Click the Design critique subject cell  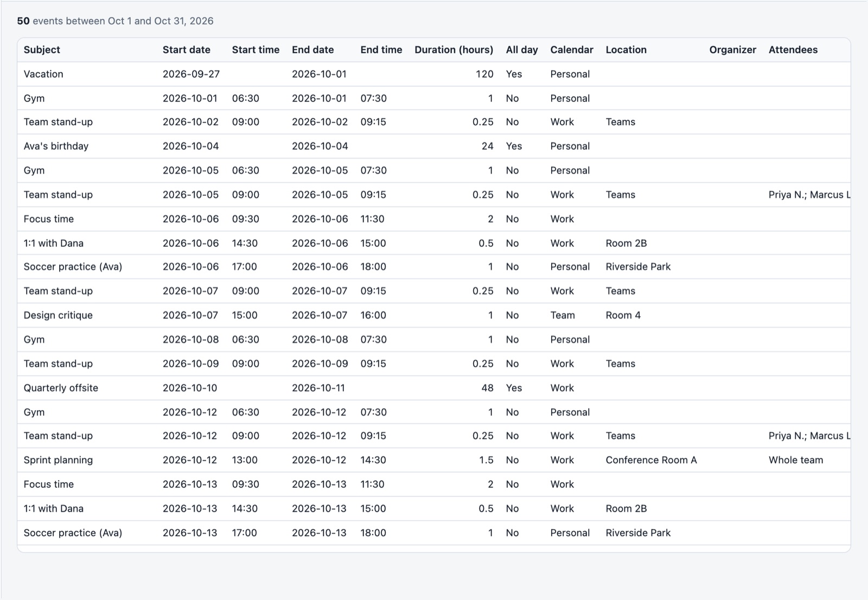[58, 316]
